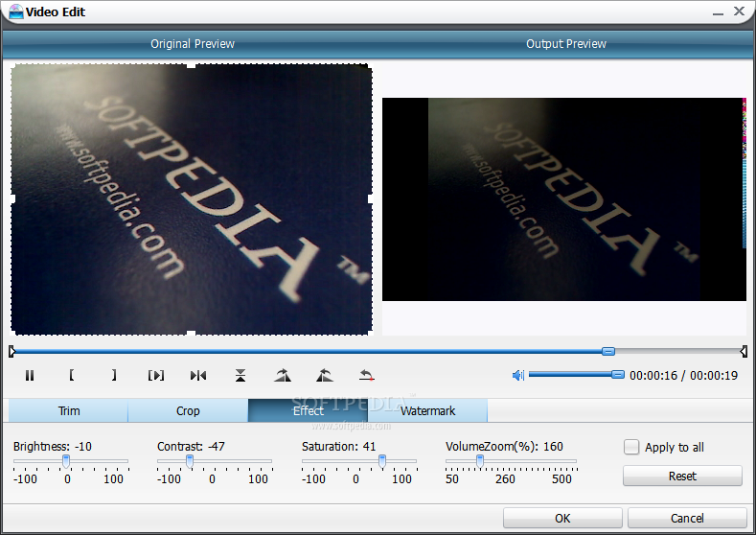
Task: Click the right-middle crop handle
Action: click(370, 198)
